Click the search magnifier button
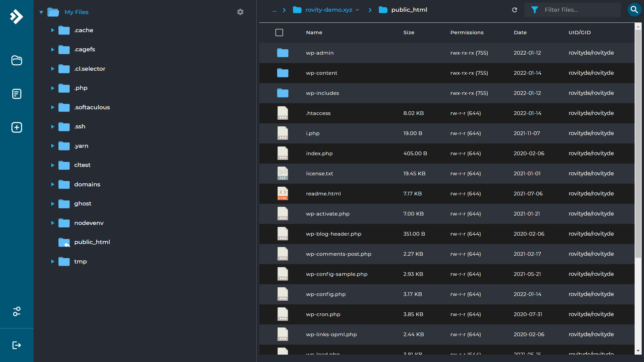The image size is (644, 362). (x=634, y=10)
